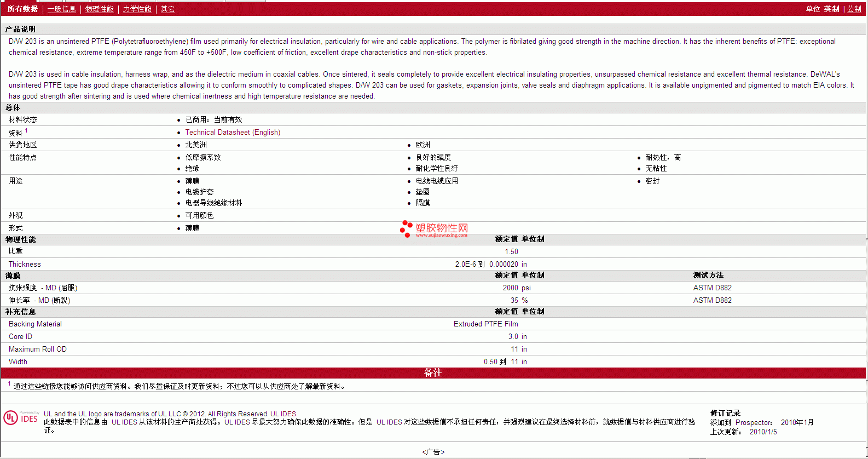Select the 2010/1/5 last update date
Image resolution: width=868 pixels, height=459 pixels.
[763, 432]
